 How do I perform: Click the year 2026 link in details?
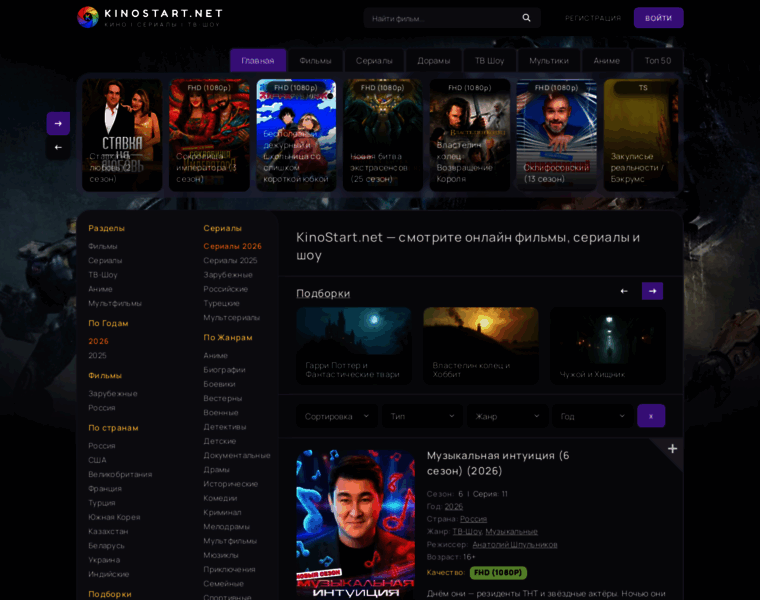point(454,506)
